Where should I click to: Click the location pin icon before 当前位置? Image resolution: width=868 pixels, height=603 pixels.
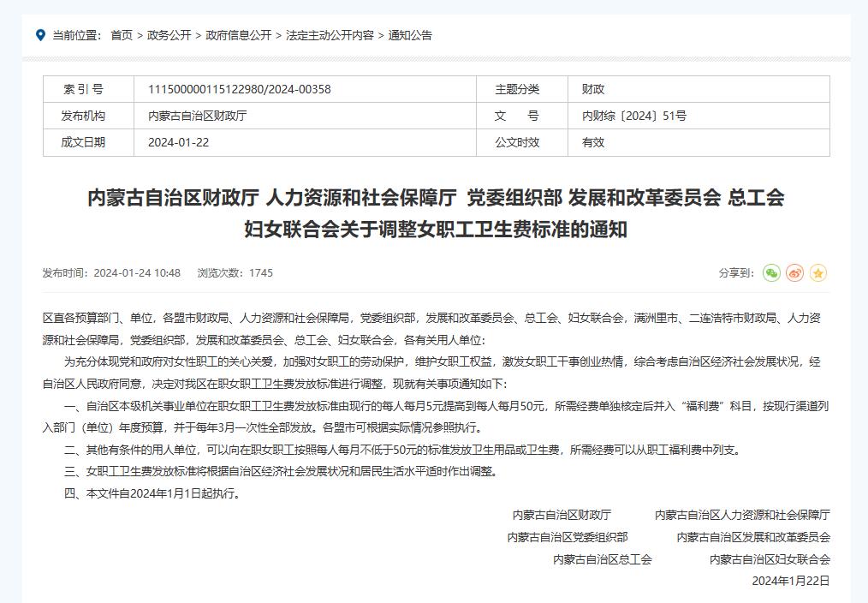coord(40,35)
